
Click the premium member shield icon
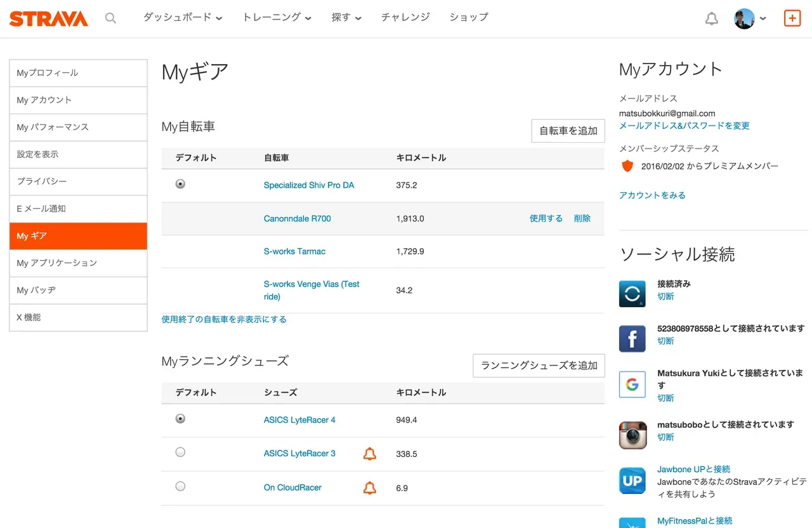point(627,166)
